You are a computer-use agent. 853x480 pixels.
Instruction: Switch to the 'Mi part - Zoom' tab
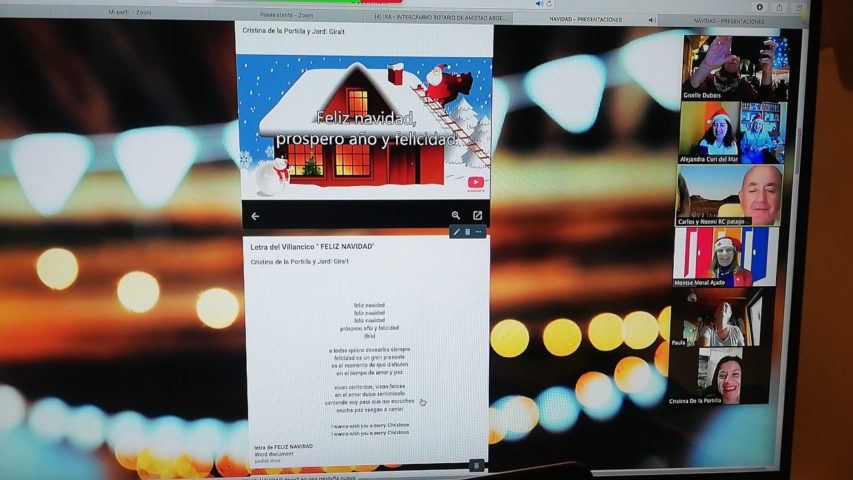pos(129,12)
